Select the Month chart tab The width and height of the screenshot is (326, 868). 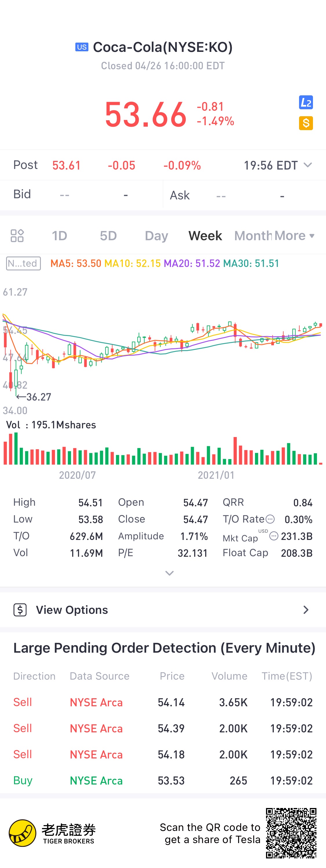pyautogui.click(x=253, y=236)
